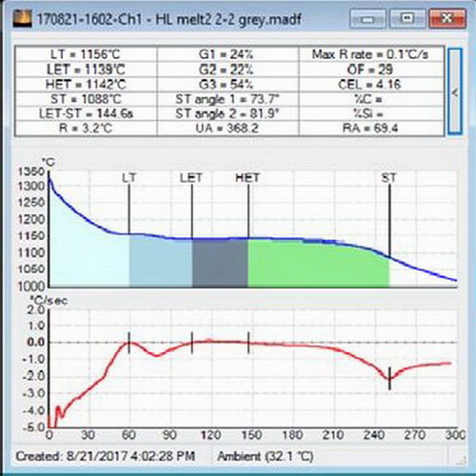This screenshot has width=476, height=476.
Task: Click the dark grey G2 shaded region
Action: pos(220,264)
